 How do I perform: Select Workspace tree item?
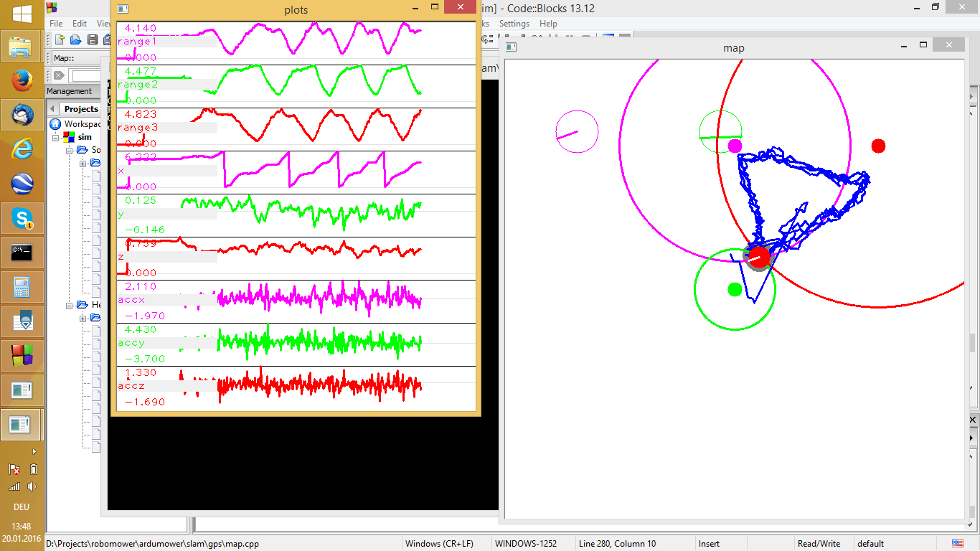coord(75,124)
